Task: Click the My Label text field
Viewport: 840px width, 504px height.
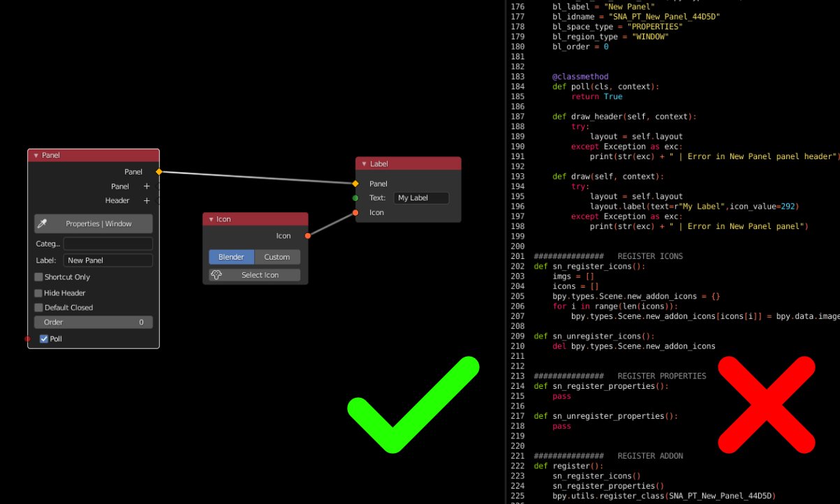Action: click(421, 198)
